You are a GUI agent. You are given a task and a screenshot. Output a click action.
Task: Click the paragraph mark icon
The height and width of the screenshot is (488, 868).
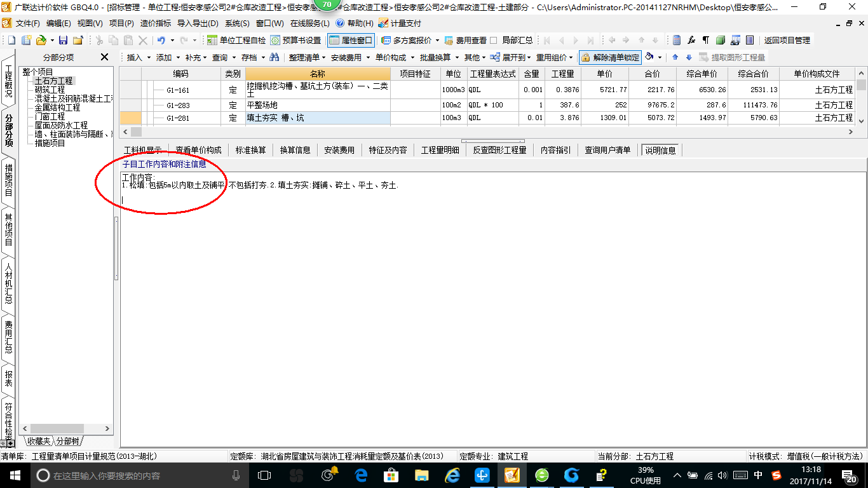coord(705,40)
